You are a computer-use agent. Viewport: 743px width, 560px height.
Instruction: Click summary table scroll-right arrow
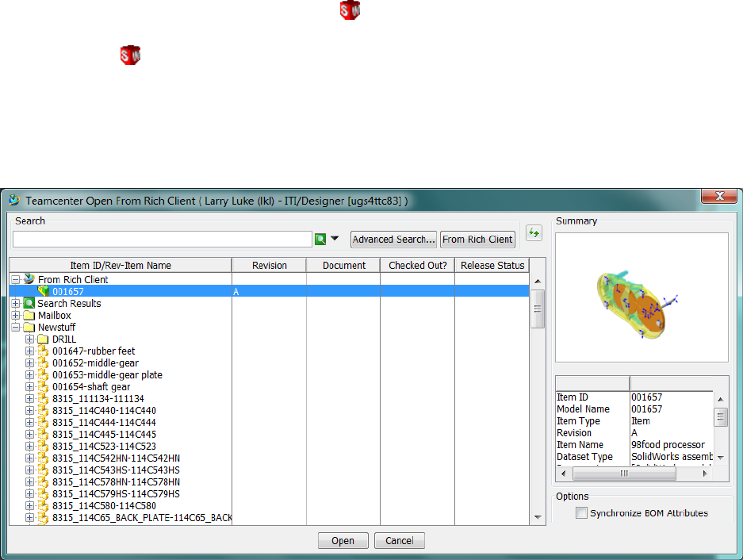click(x=705, y=474)
